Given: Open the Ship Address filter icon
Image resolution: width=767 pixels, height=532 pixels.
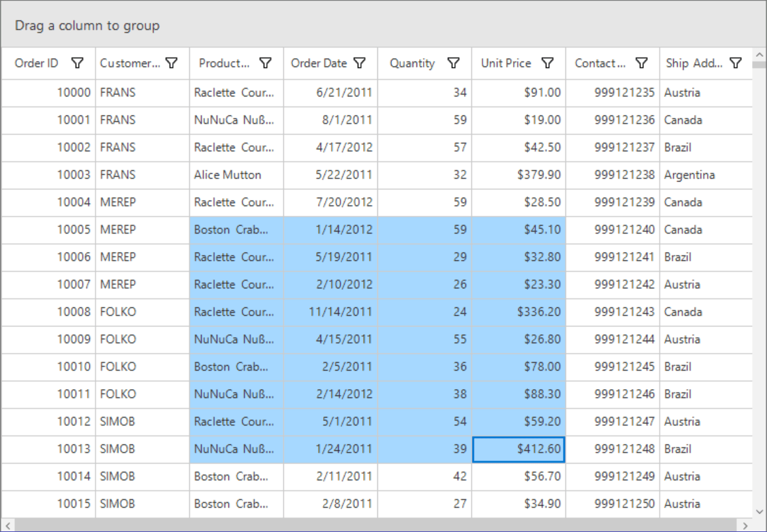Looking at the screenshot, I should pos(736,63).
